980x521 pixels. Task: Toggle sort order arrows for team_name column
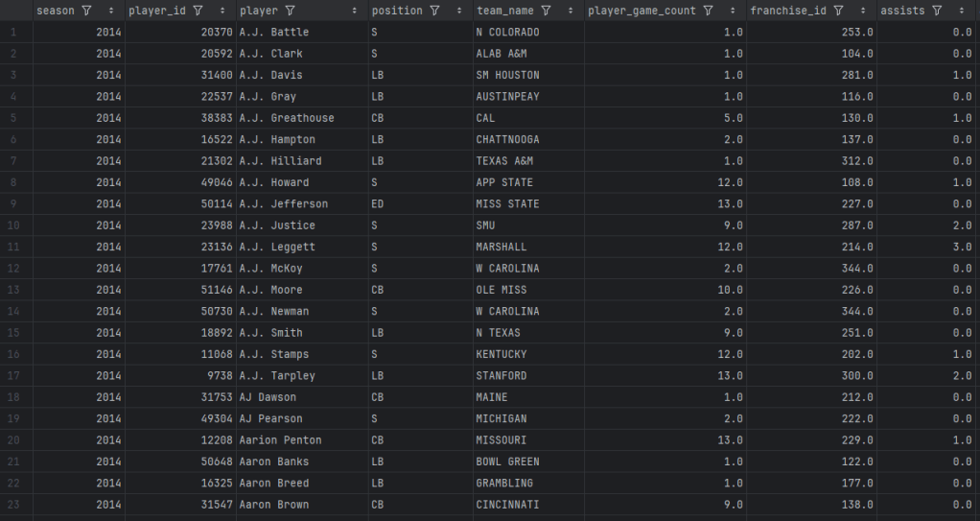[572, 11]
